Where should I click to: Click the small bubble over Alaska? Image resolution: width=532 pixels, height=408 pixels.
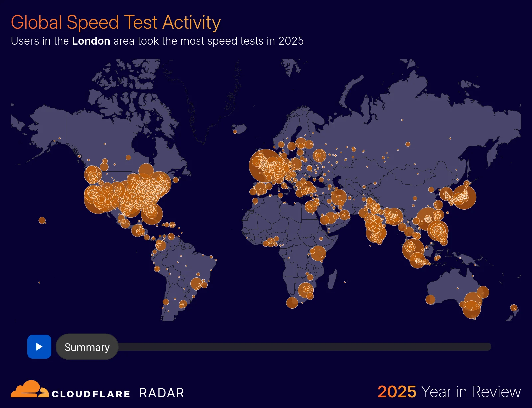click(x=60, y=139)
